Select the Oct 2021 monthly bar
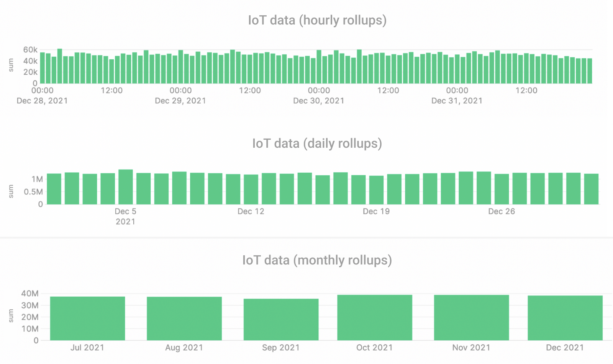This screenshot has height=364, width=613. pyautogui.click(x=375, y=318)
